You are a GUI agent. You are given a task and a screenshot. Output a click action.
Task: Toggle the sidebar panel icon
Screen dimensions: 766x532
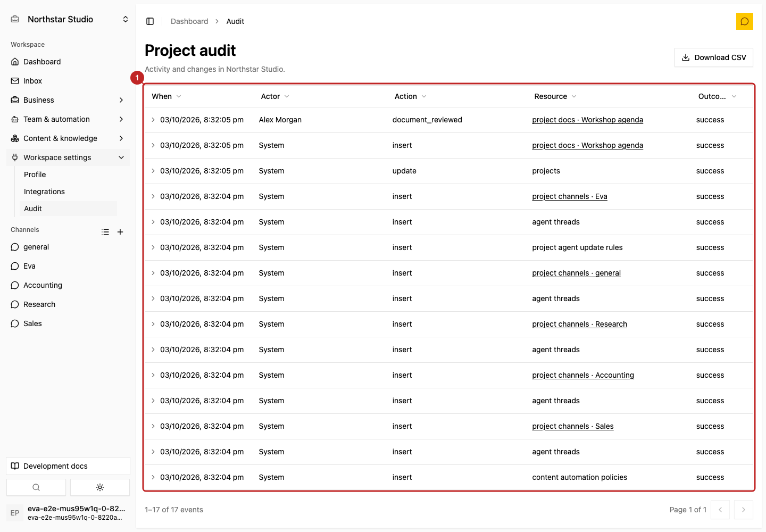point(150,21)
